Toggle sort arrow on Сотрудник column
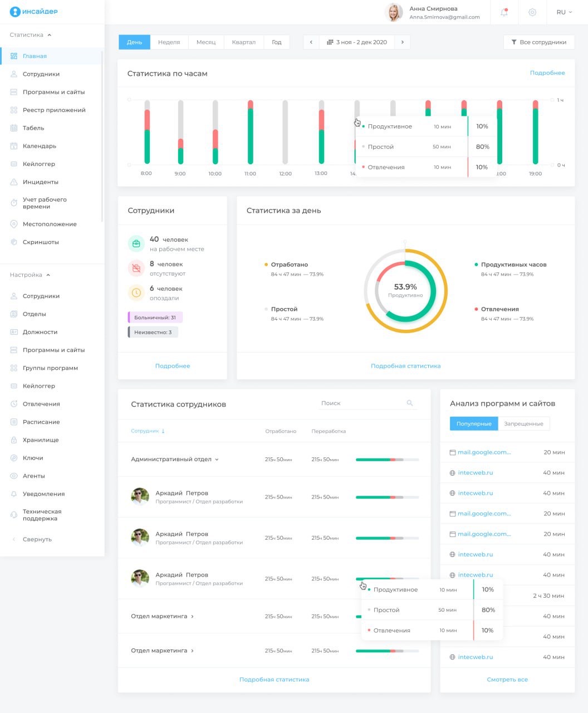588x713 pixels. (x=163, y=431)
